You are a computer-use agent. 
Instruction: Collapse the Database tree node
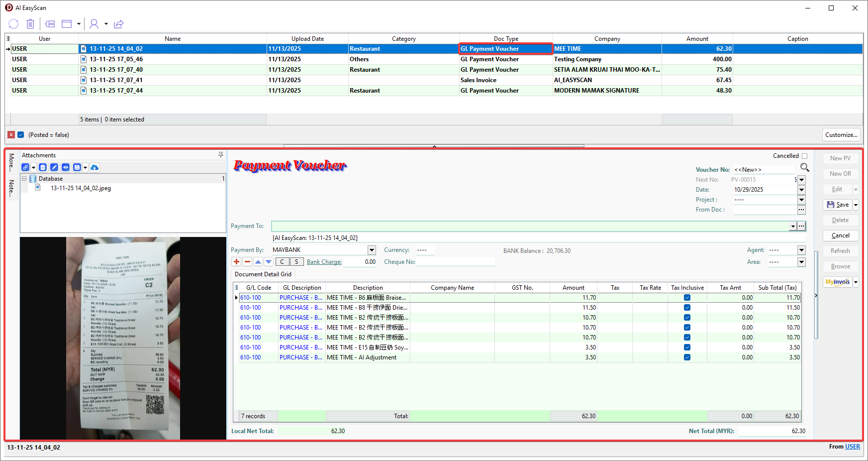pyautogui.click(x=24, y=179)
